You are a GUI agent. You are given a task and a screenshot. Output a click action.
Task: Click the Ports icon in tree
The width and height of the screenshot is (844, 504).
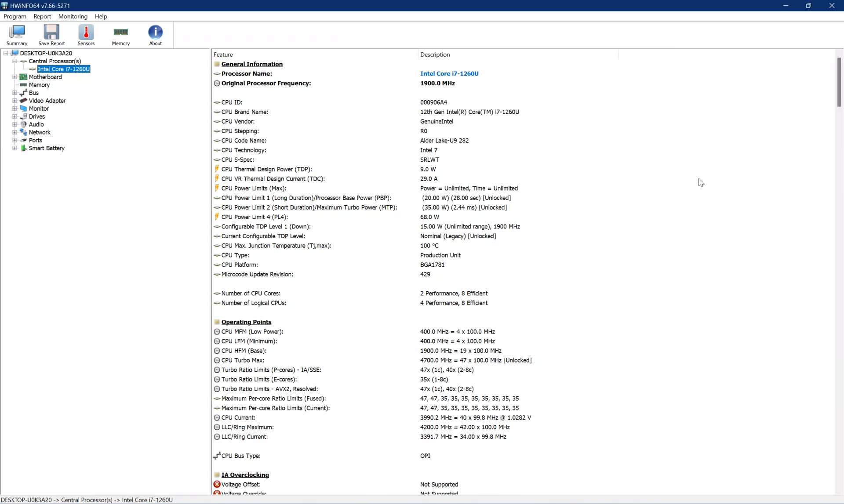[24, 140]
